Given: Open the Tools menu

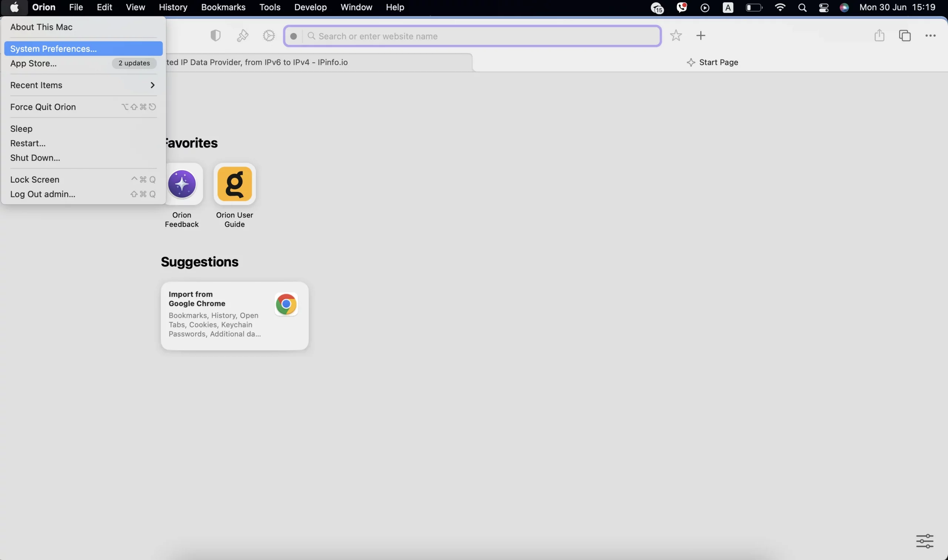Looking at the screenshot, I should tap(270, 7).
